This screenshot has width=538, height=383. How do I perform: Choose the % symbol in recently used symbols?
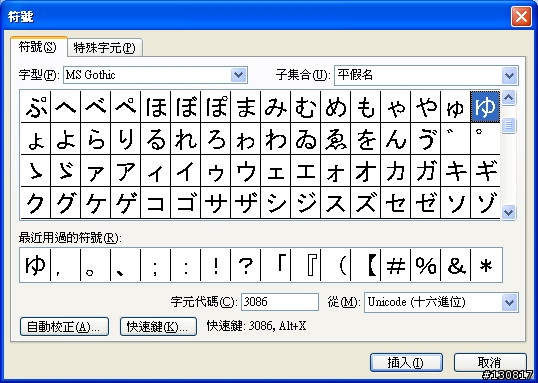[425, 265]
